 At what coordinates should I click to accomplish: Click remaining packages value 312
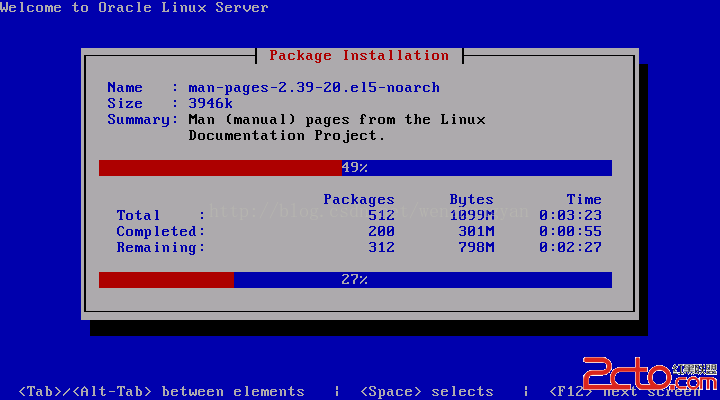click(382, 248)
